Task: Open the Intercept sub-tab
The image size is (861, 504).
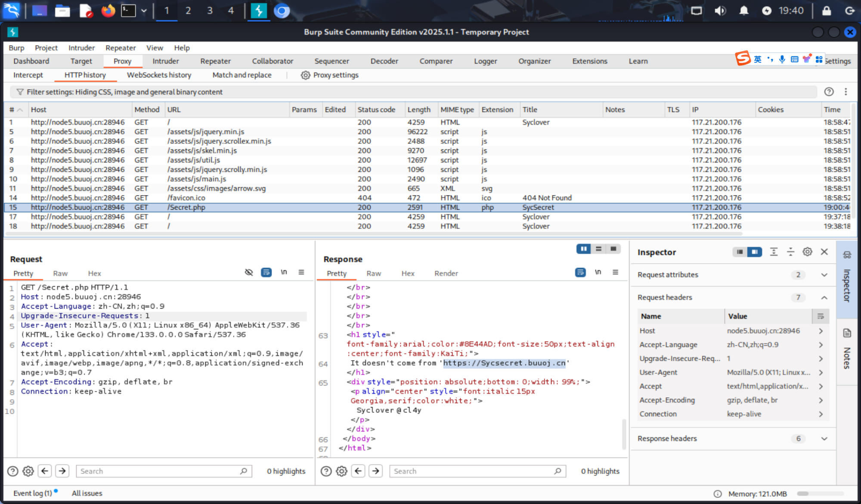Action: point(28,75)
